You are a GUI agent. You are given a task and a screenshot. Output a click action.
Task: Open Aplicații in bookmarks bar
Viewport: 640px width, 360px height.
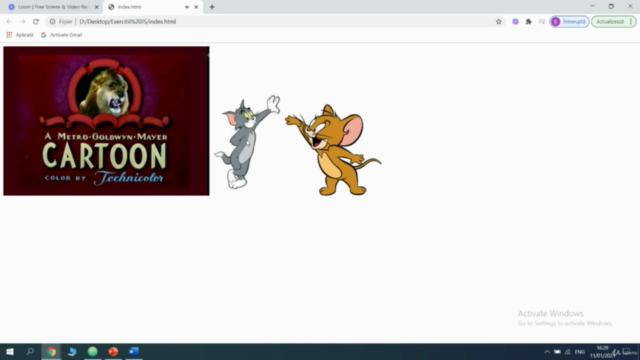point(20,35)
